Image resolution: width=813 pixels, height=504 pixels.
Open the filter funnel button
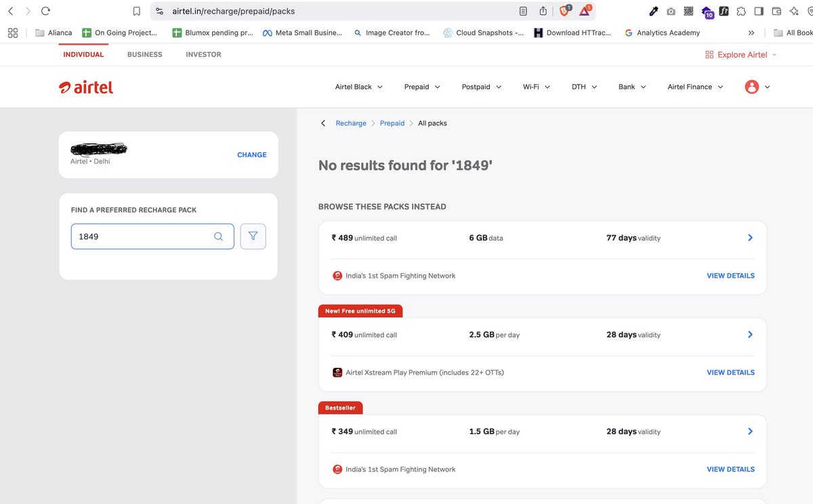coord(253,236)
